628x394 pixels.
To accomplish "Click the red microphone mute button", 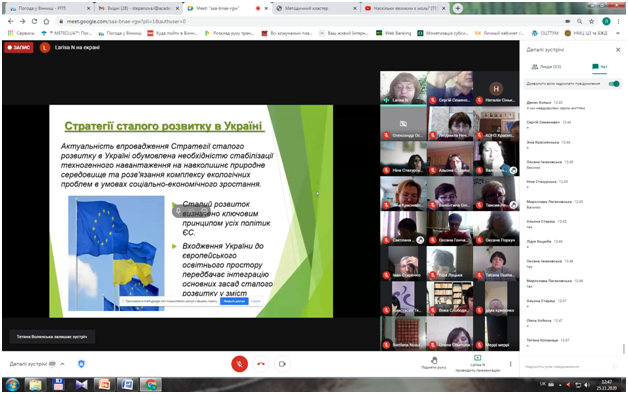I will click(x=240, y=364).
